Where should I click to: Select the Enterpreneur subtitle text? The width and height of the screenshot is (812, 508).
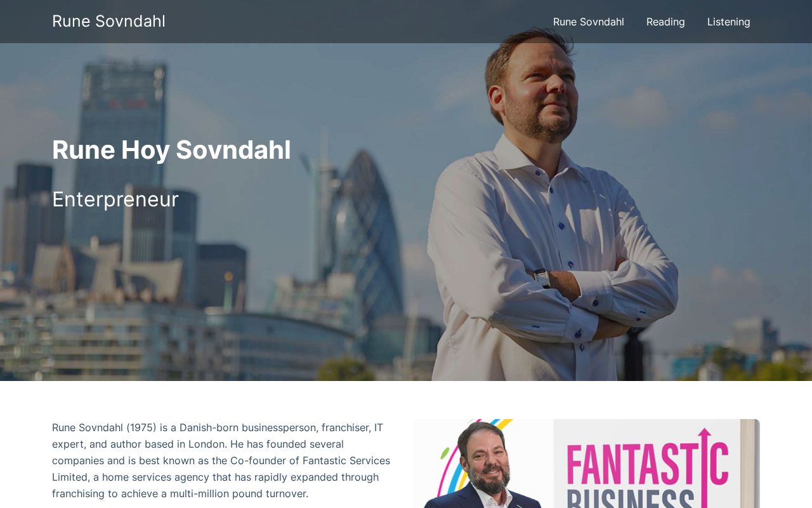pos(115,199)
